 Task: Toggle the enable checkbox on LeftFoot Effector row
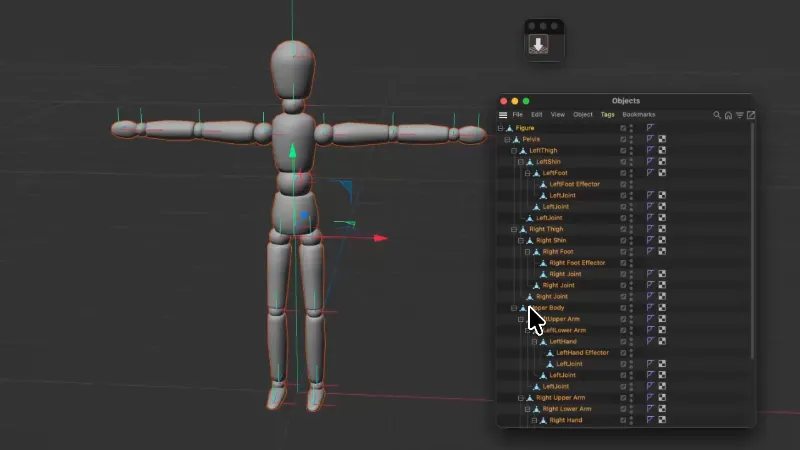(x=623, y=184)
